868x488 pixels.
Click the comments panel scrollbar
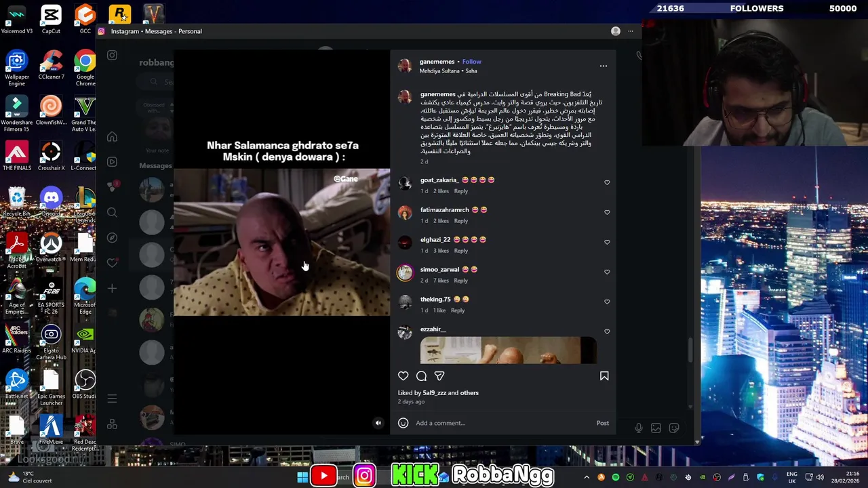[x=690, y=349]
